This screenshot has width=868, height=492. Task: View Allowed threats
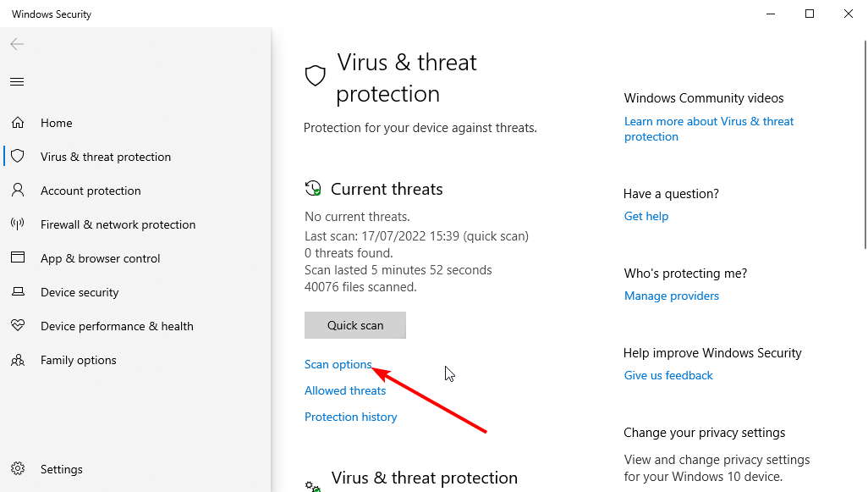pos(345,390)
